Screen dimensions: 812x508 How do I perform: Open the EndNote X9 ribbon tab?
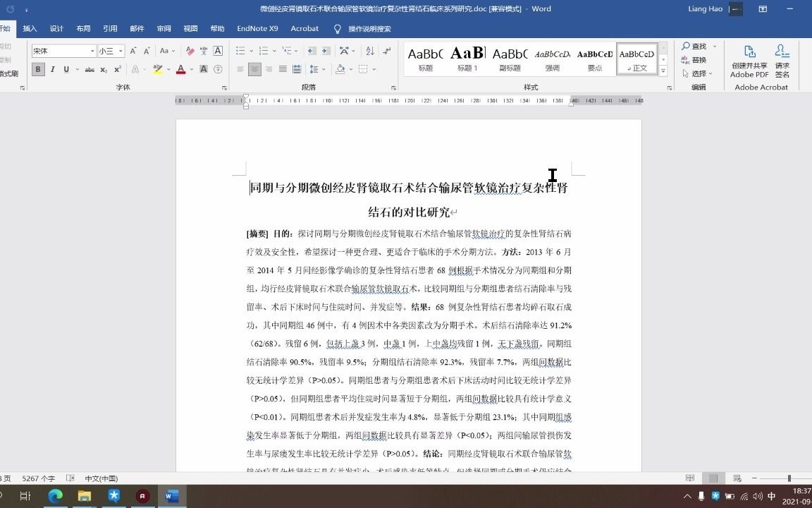pyautogui.click(x=257, y=28)
